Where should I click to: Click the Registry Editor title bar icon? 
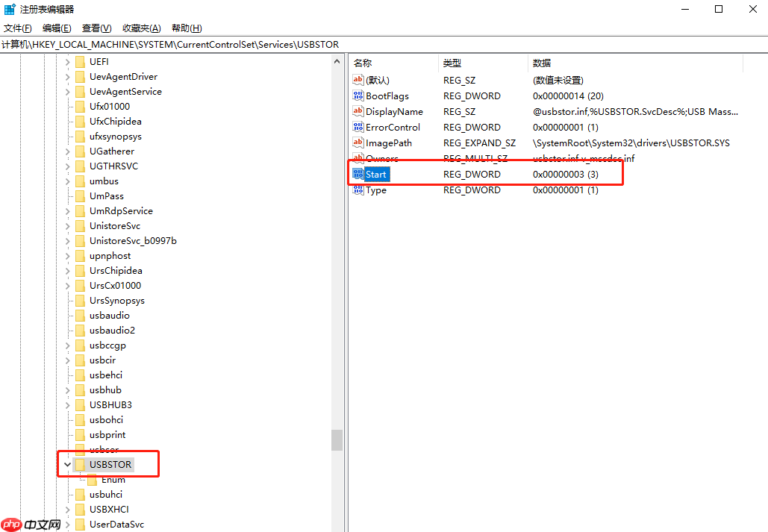[8, 10]
